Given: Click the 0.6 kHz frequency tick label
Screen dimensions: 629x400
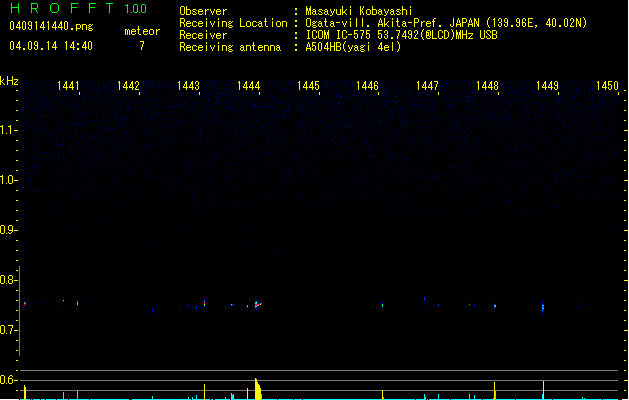Looking at the screenshot, I should coord(8,380).
